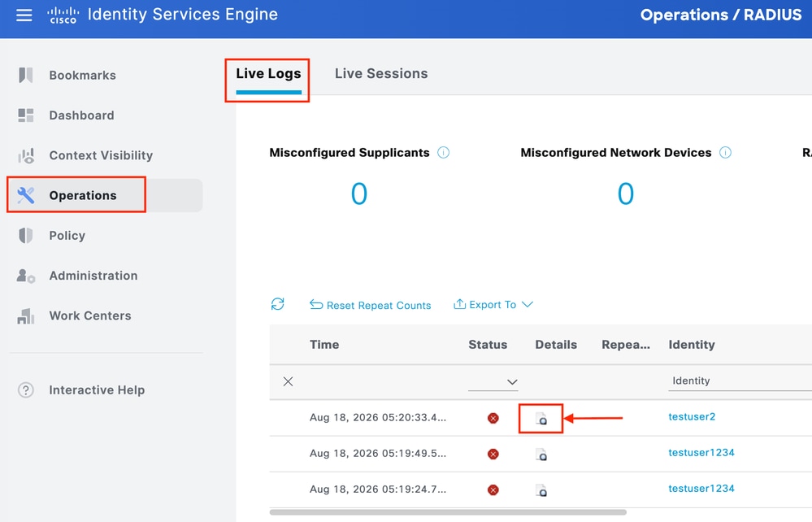
Task: Open the Status filter dropdown
Action: [x=493, y=382]
